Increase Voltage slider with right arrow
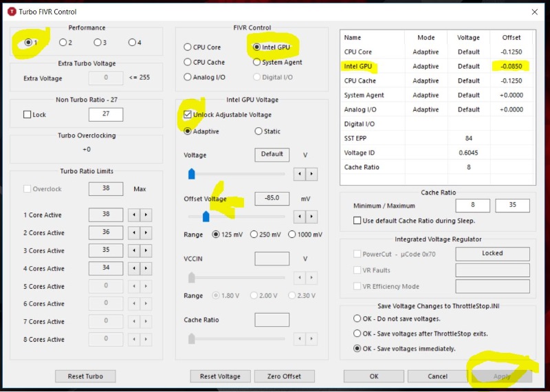The height and width of the screenshot is (392, 550). [311, 174]
